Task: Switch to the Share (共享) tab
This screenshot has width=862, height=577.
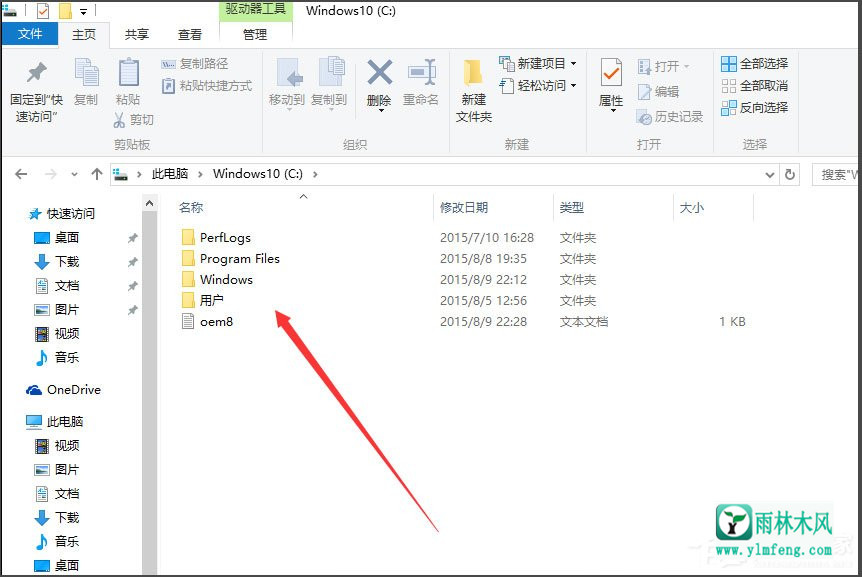Action: [137, 35]
